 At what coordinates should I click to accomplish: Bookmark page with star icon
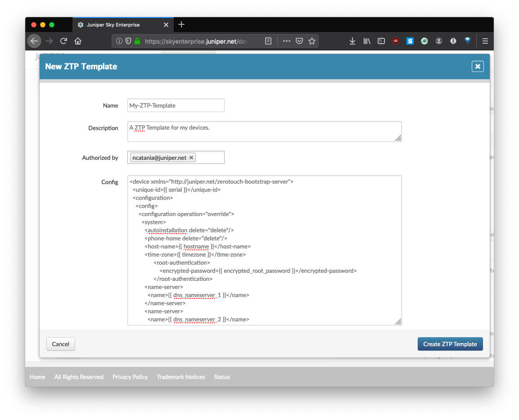312,41
